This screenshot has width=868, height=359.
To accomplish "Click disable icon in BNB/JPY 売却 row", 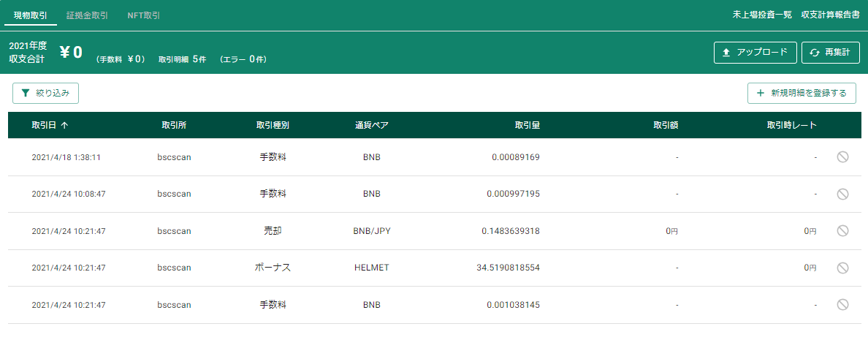I will [842, 231].
